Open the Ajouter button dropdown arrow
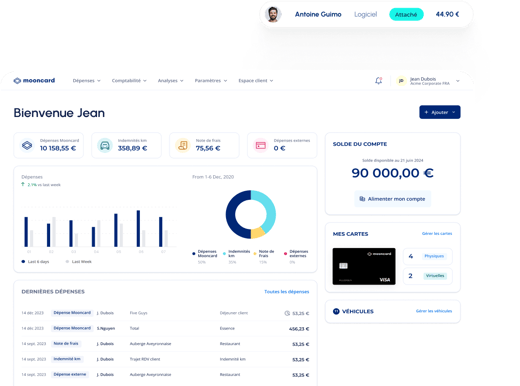The width and height of the screenshot is (520, 386). [x=454, y=112]
